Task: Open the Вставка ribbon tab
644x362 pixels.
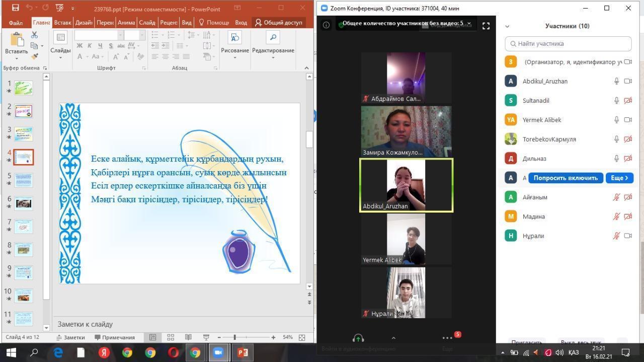Action: pyautogui.click(x=63, y=23)
